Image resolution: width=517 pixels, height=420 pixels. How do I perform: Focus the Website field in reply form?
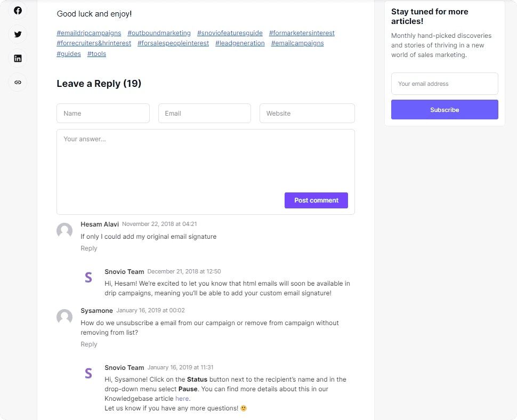coord(307,114)
